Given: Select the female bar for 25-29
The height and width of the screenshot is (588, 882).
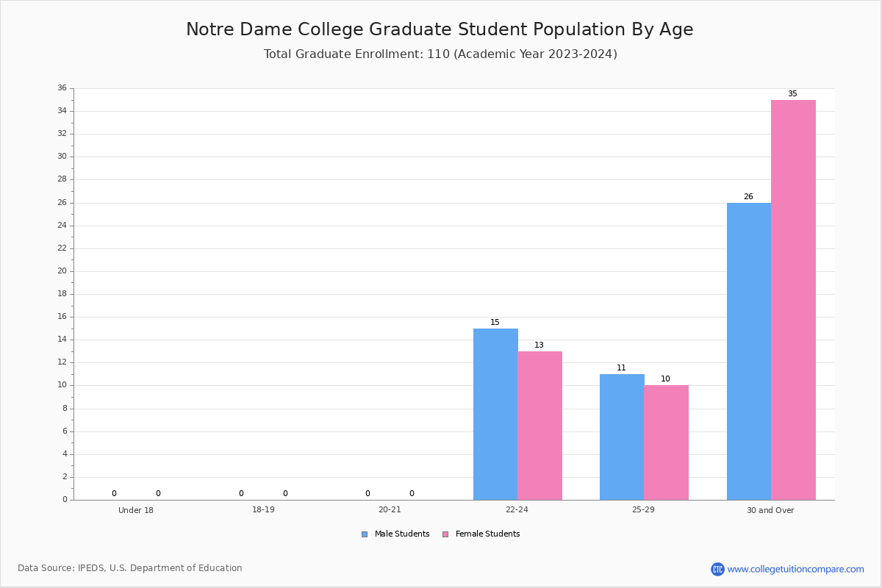Looking at the screenshot, I should 666,442.
